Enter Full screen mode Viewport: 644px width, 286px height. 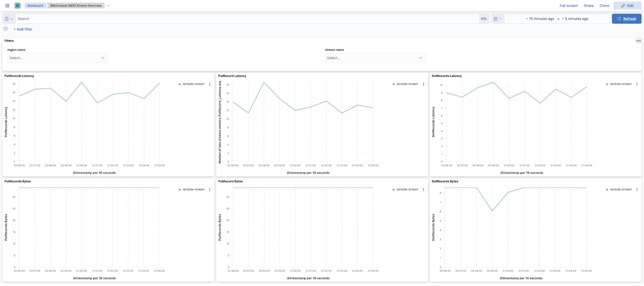(x=568, y=6)
